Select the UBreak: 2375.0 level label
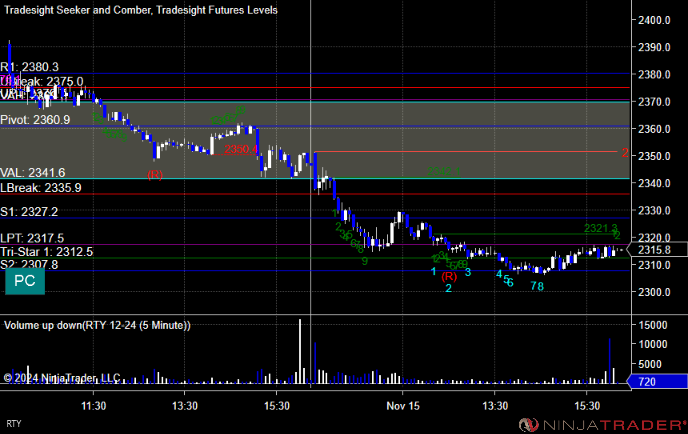688x434 pixels. tap(42, 81)
